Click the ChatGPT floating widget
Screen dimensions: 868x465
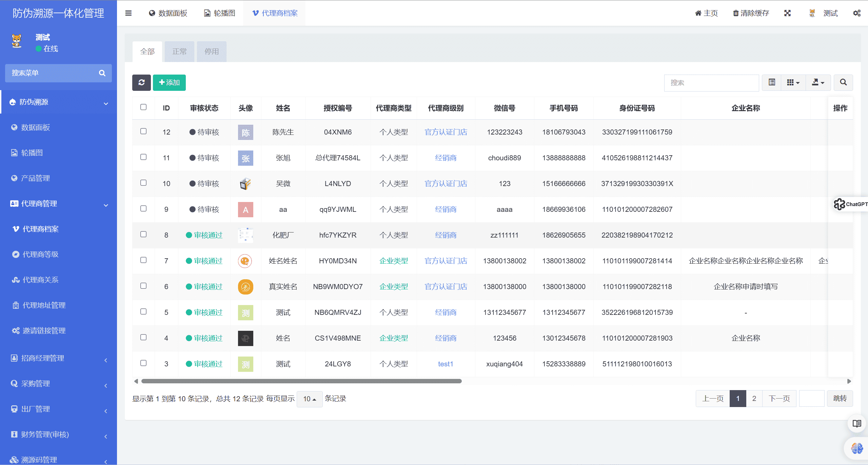coord(850,204)
